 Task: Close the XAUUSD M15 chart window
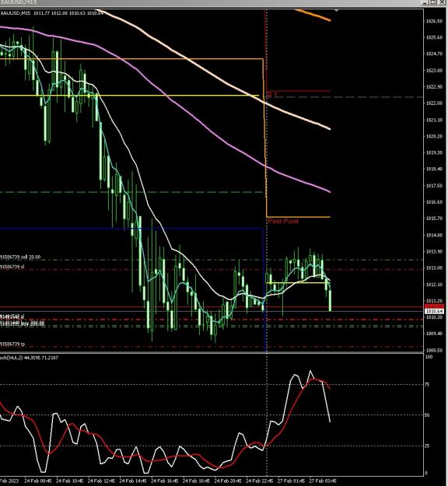tap(442, 2)
